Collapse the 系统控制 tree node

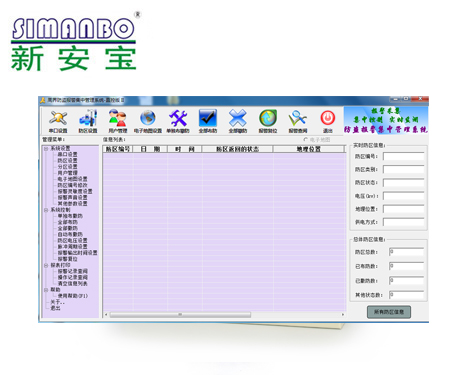(x=46, y=210)
